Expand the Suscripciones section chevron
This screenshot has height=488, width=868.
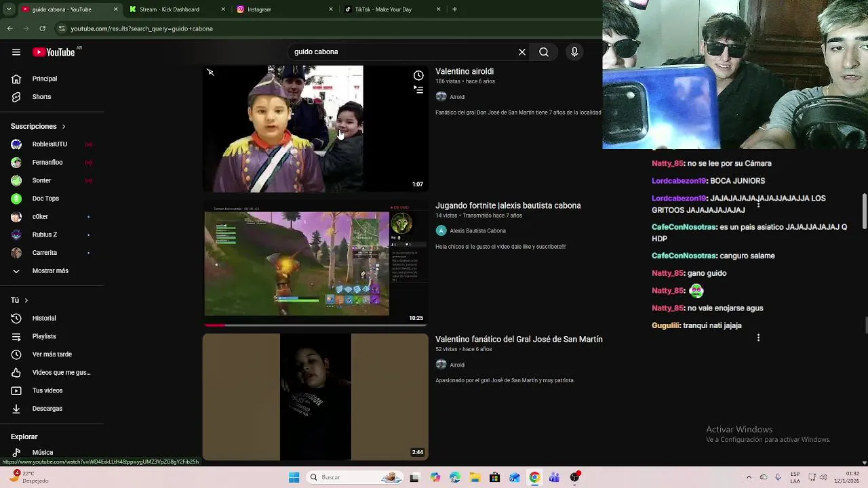tap(64, 127)
